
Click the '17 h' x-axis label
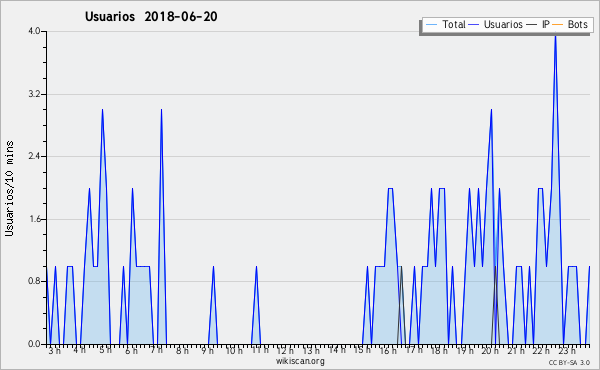point(414,350)
